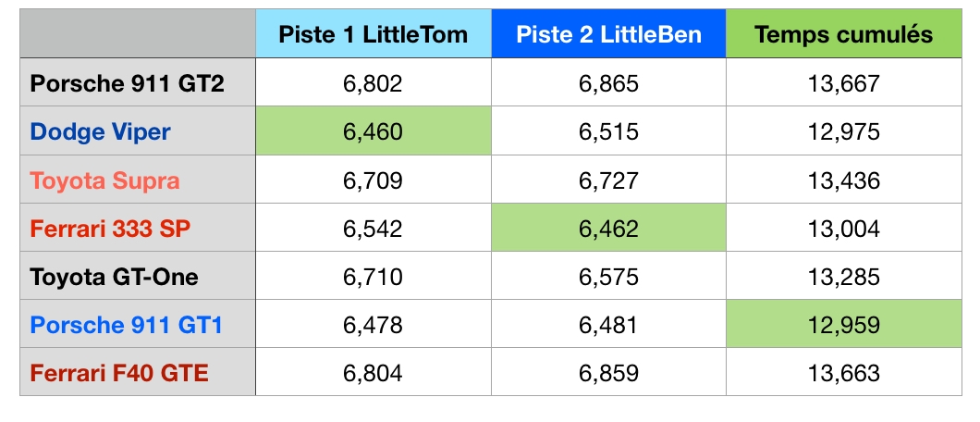Click the Temps cumulés column header
The width and height of the screenshot is (980, 422).
tap(843, 35)
